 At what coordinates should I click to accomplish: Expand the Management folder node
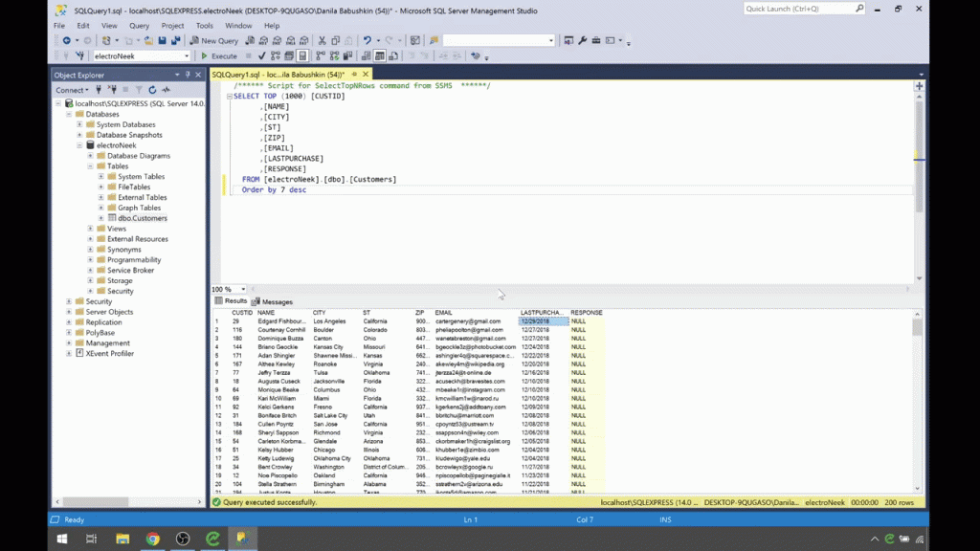tap(69, 343)
